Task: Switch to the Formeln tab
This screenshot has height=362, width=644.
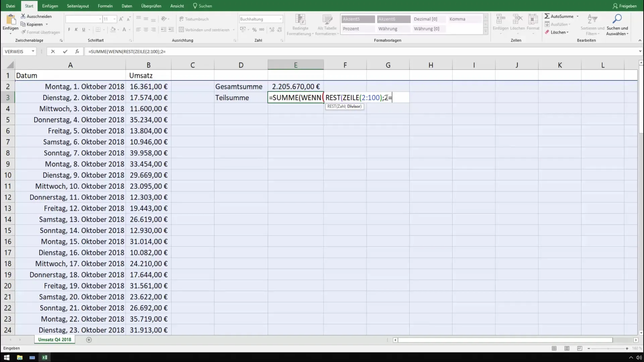Action: [105, 6]
